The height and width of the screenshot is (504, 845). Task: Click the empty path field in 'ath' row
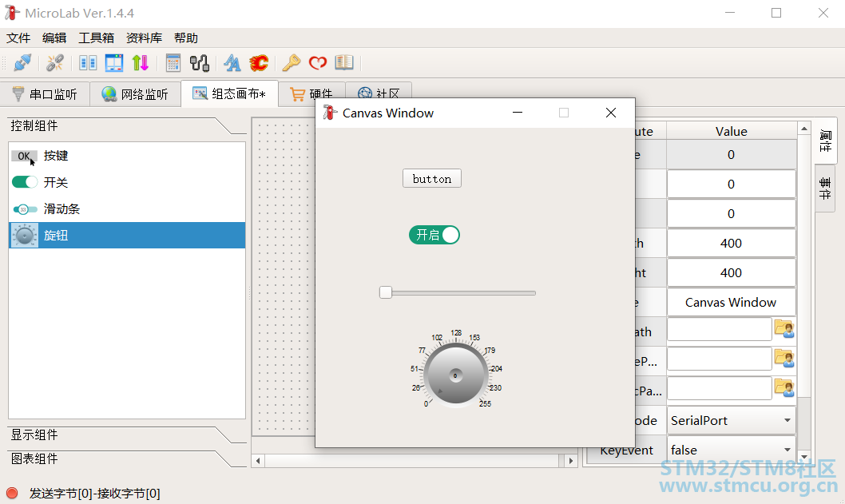coord(720,329)
